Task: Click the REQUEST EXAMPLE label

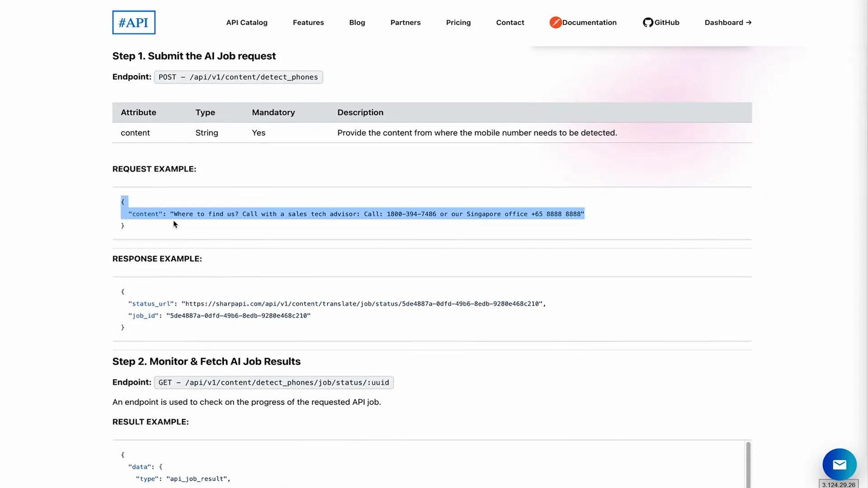Action: 154,169
